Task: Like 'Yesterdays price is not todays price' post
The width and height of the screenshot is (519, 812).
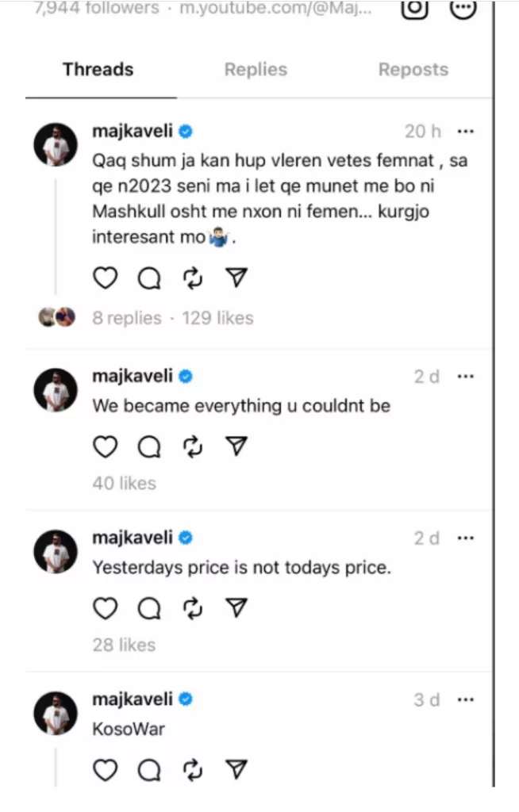Action: (x=106, y=608)
